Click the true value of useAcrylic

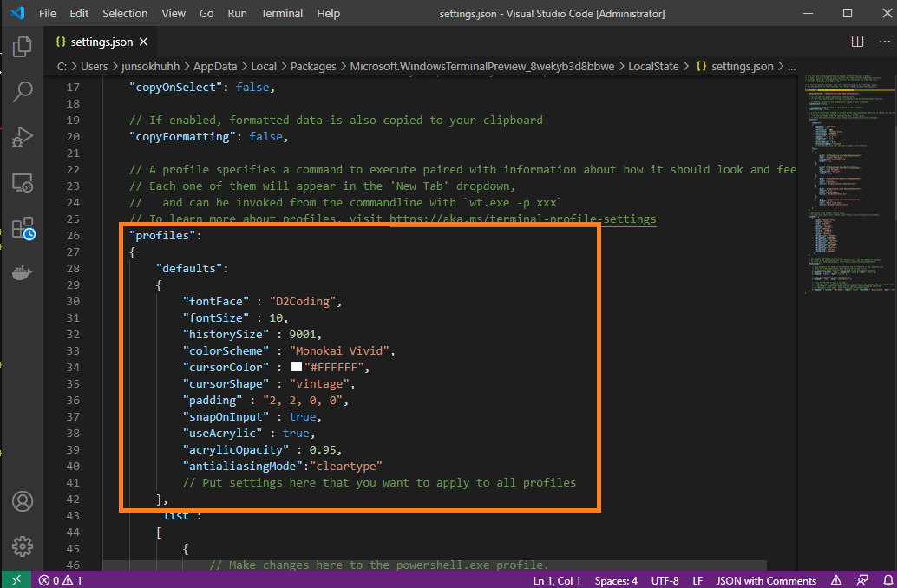pos(296,433)
